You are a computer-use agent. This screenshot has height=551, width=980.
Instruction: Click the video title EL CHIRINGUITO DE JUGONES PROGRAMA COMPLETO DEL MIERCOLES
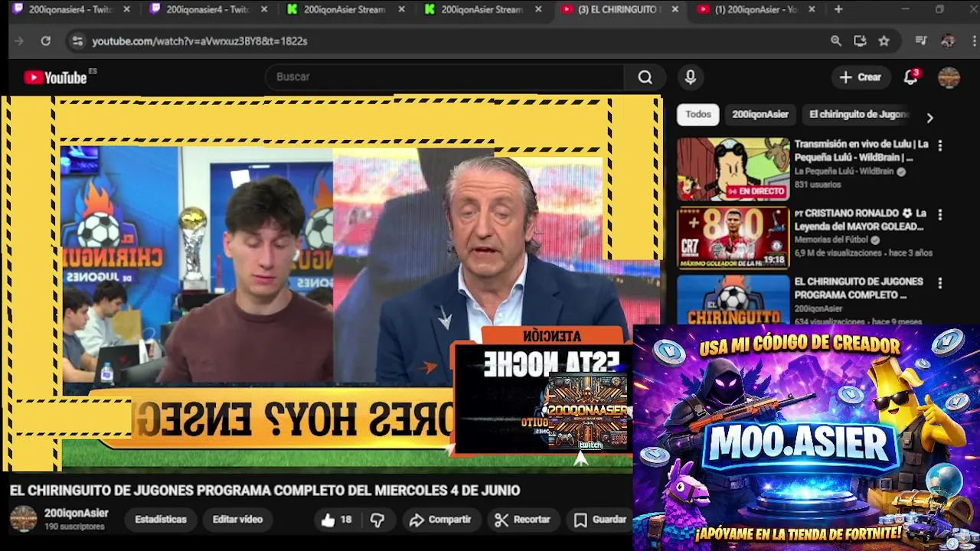click(x=265, y=491)
